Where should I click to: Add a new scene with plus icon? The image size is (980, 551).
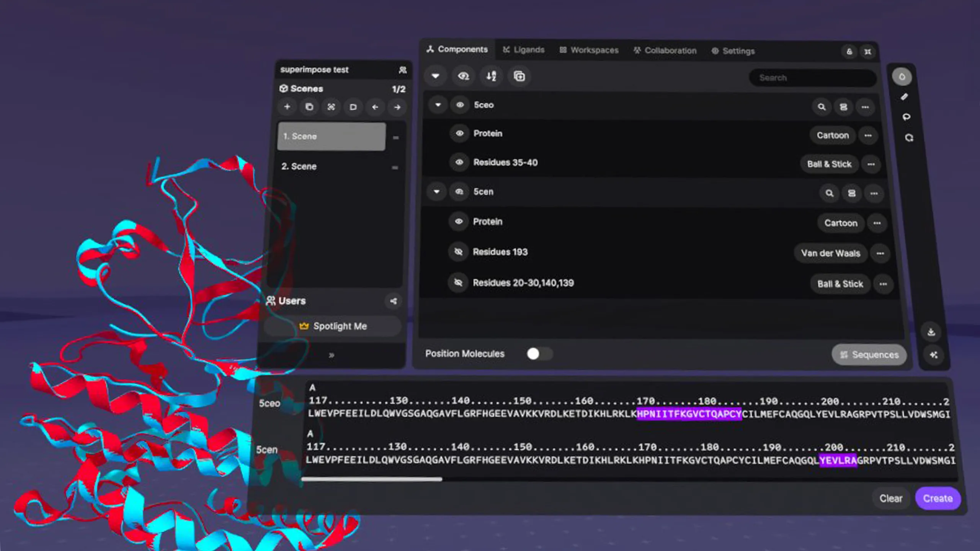click(287, 107)
